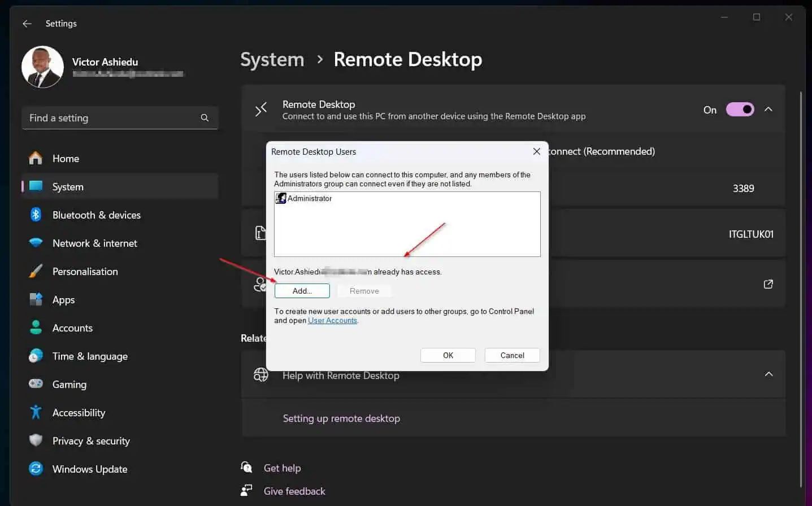This screenshot has height=506, width=812.
Task: Open Personalisation settings
Action: (120, 272)
